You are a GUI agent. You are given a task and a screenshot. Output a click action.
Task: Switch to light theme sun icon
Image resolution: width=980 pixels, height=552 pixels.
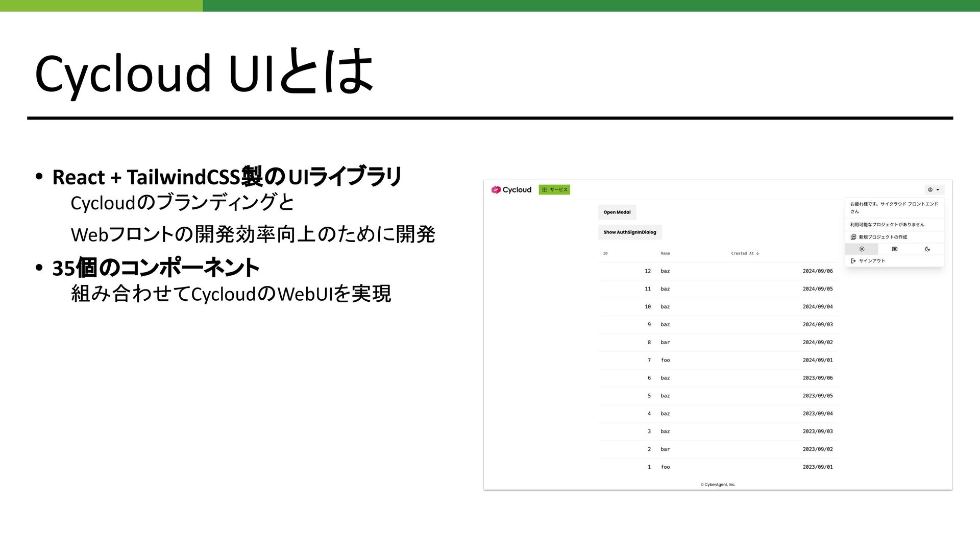(862, 249)
